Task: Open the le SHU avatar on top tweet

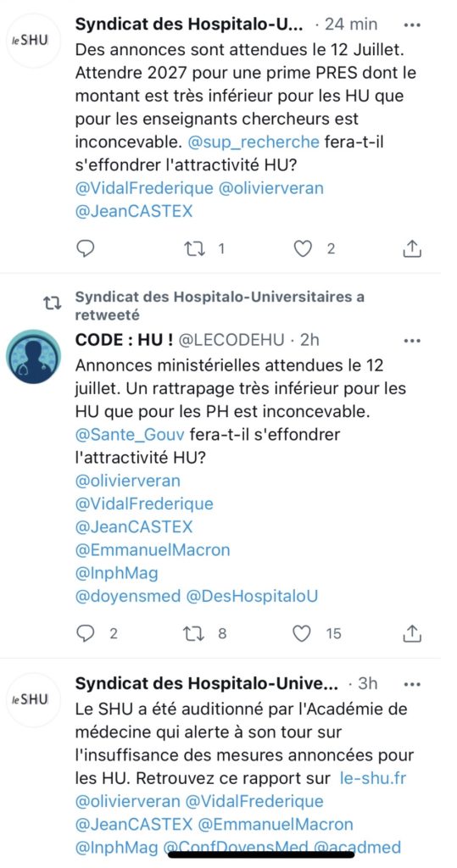Action: point(33,41)
